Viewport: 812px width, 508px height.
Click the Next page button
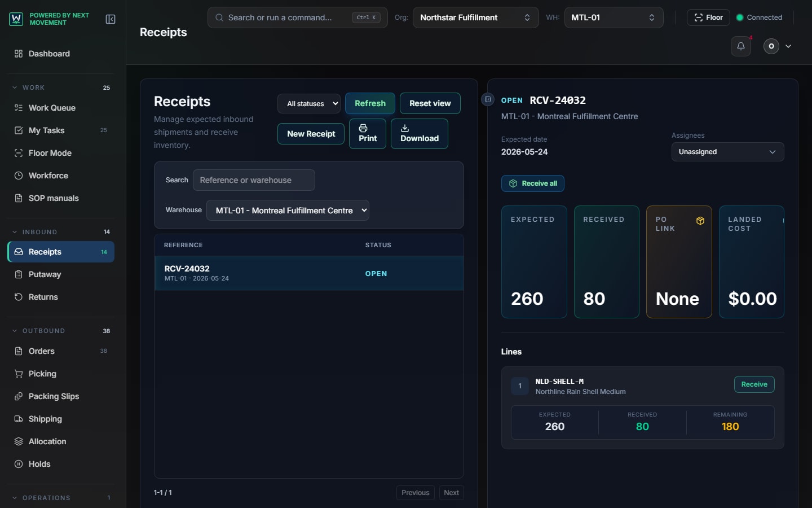(451, 493)
